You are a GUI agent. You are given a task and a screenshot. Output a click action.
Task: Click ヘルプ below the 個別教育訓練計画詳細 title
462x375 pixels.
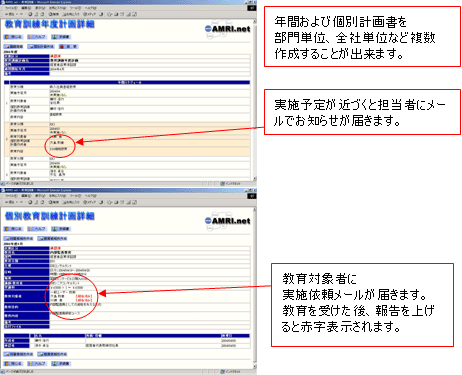pos(37,229)
